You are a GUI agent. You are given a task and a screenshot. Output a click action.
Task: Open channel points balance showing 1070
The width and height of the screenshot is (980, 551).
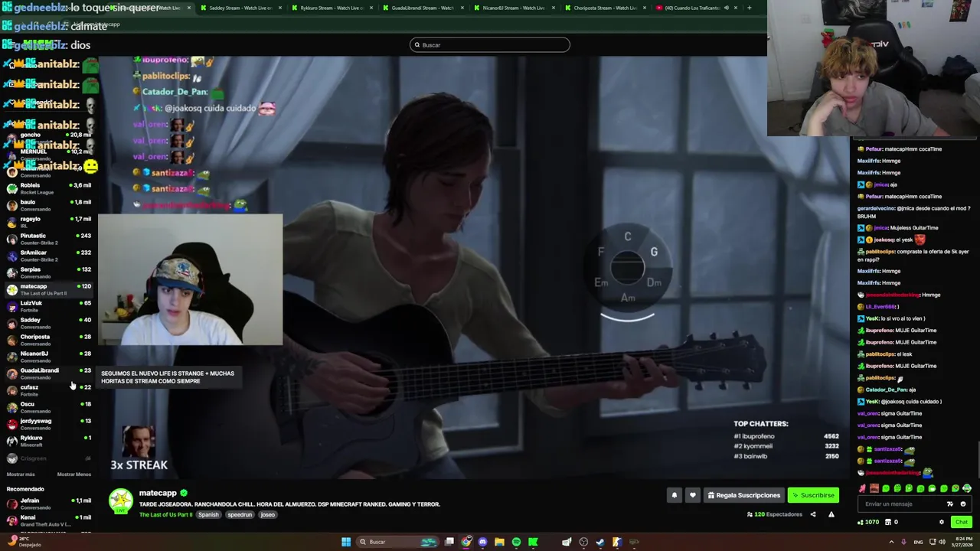tap(868, 522)
